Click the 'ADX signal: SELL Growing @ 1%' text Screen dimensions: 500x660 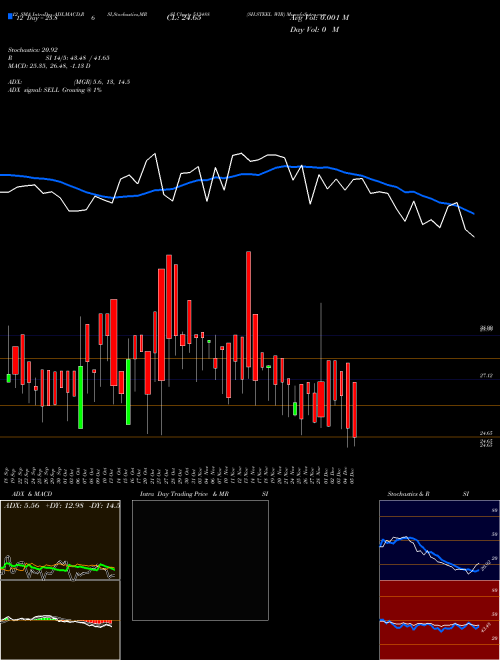pos(55,90)
